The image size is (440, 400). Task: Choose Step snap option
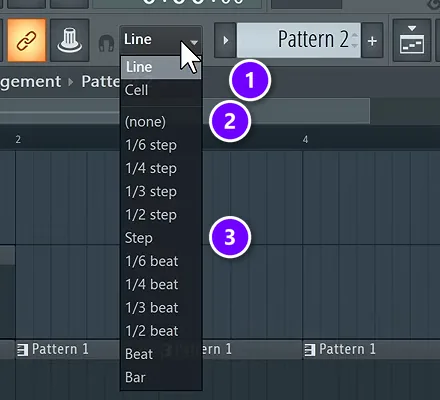pos(161,238)
